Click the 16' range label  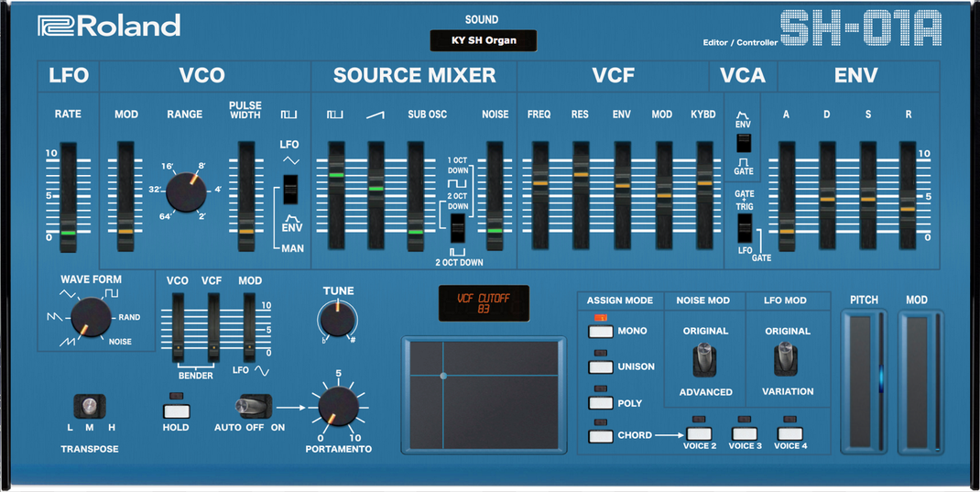coord(168,167)
